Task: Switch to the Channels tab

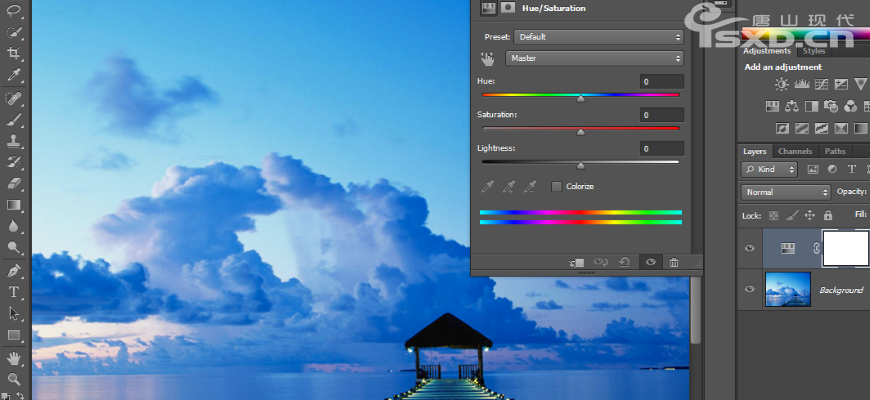Action: (795, 151)
